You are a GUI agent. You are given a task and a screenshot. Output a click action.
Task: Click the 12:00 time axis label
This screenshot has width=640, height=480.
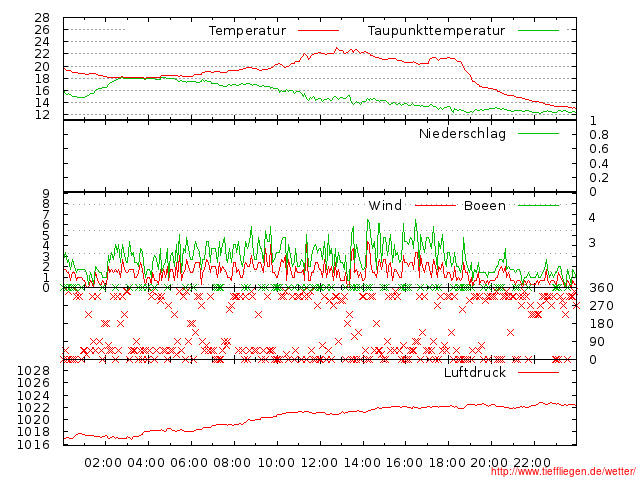[x=319, y=462]
